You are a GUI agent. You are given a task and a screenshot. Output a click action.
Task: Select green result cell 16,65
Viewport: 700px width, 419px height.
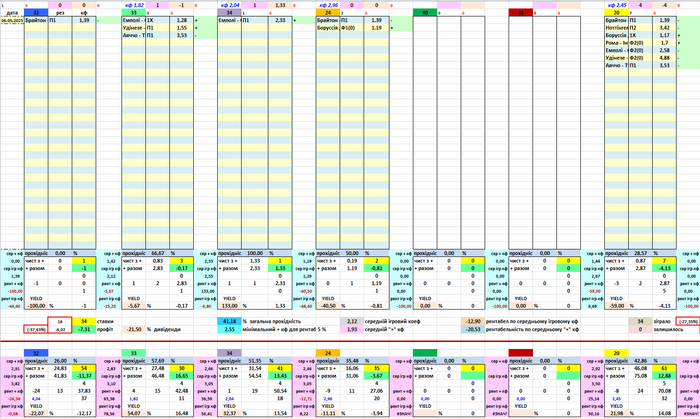(x=181, y=376)
